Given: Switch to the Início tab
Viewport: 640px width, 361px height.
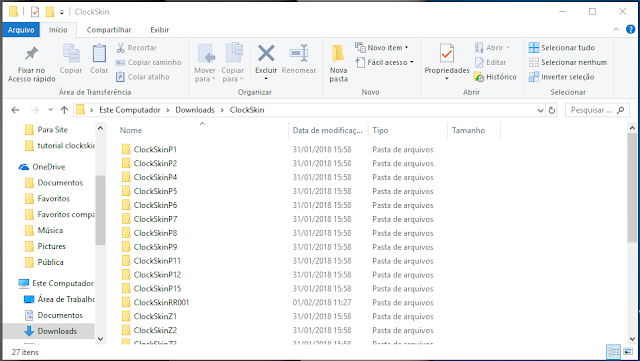Looking at the screenshot, I should (58, 30).
